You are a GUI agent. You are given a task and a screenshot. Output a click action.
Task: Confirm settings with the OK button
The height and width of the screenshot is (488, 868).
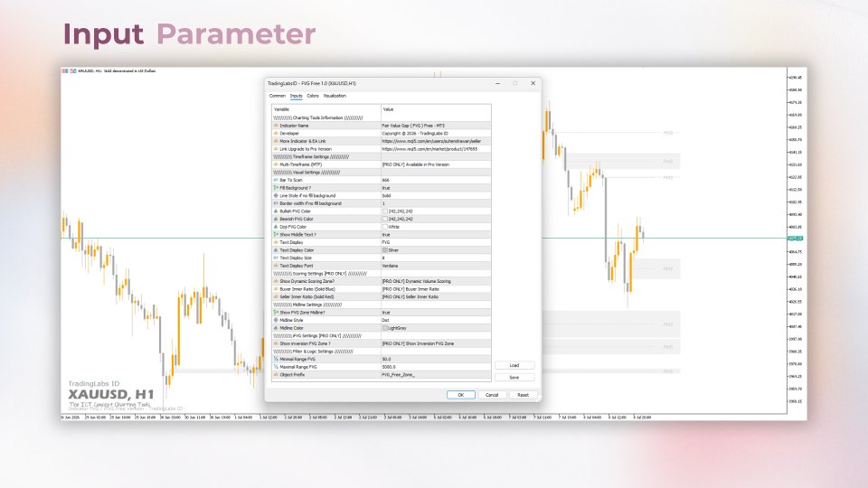click(x=460, y=395)
